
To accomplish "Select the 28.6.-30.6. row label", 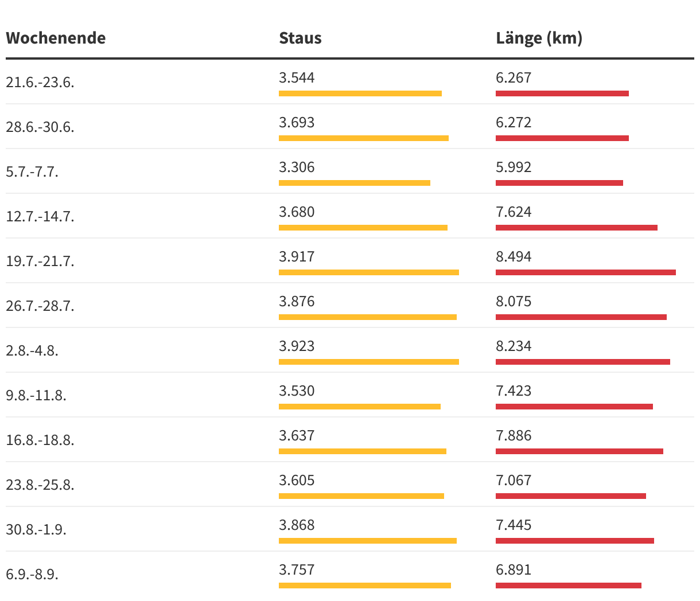I will (40, 127).
